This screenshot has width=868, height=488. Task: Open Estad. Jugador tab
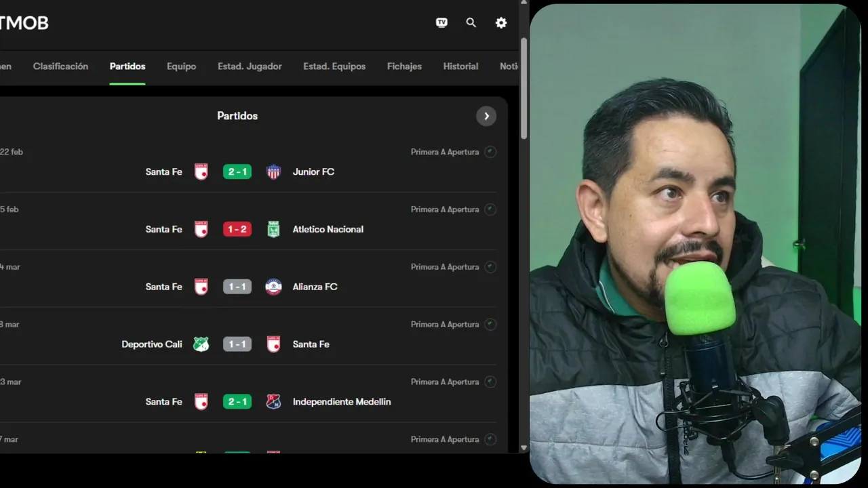click(250, 66)
